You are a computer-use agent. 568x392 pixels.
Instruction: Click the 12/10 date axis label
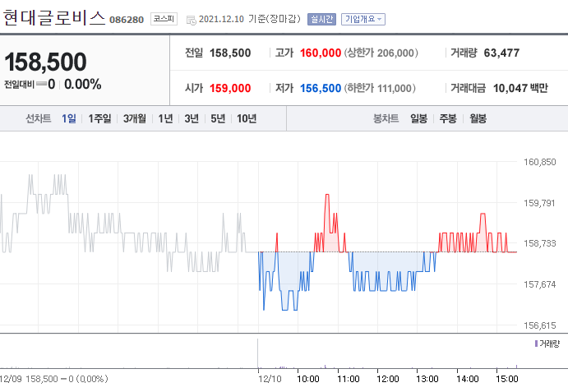coord(270,379)
